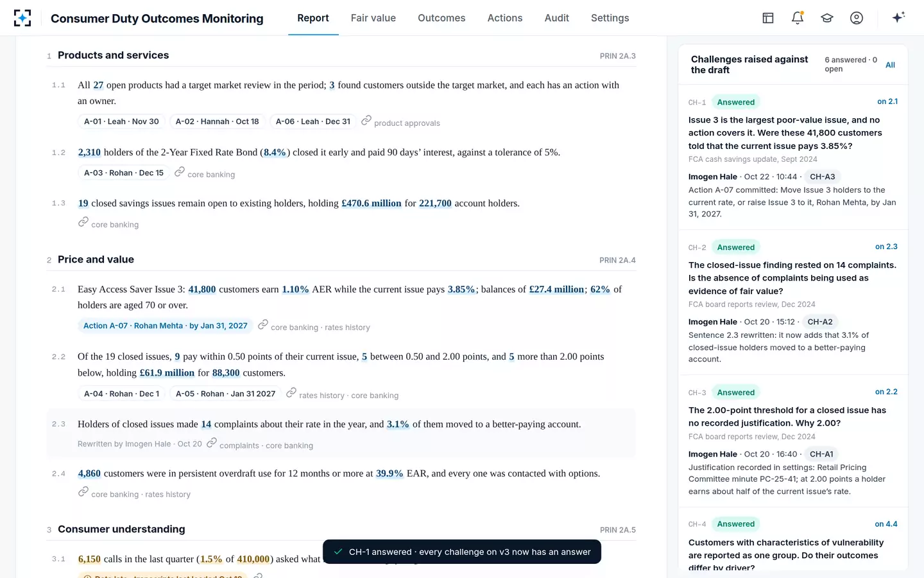Open the Outcomes tab
Viewport: 924px width, 578px height.
(441, 18)
